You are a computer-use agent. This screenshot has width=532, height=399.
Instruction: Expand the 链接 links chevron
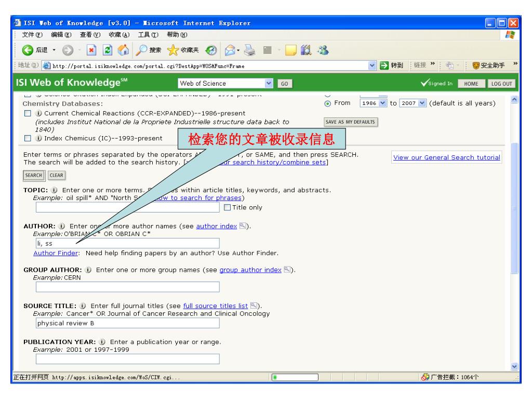[x=433, y=63]
